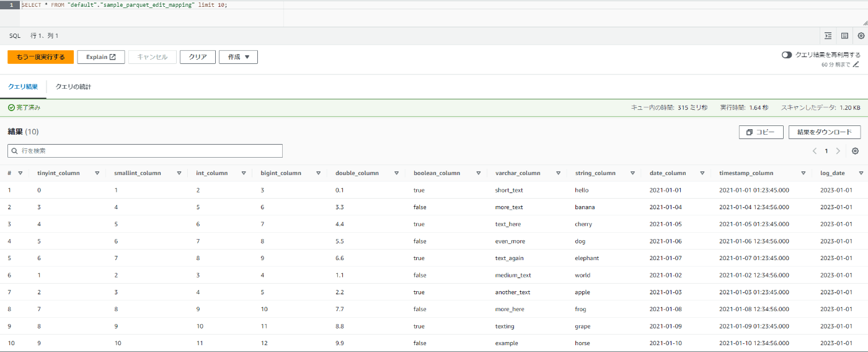Viewport: 868px width, 352px height.
Task: Click the cell 'another_text'
Action: pyautogui.click(x=513, y=292)
